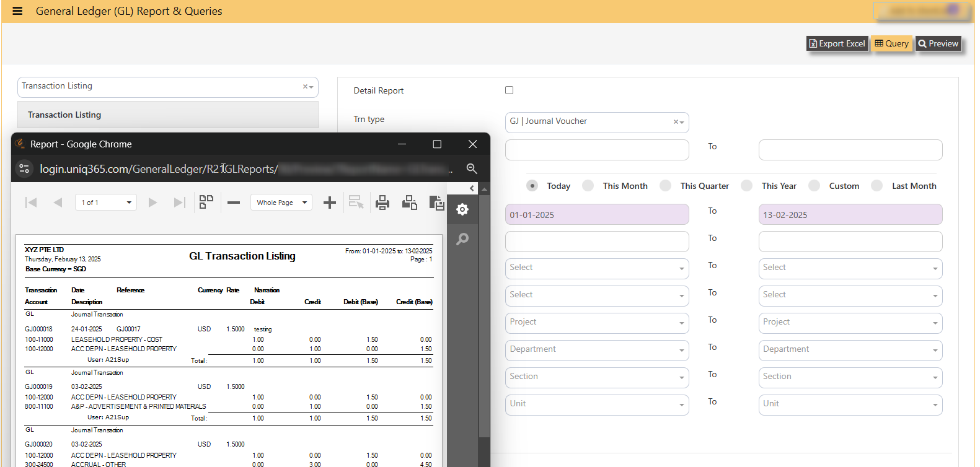This screenshot has width=980, height=467.
Task: Click the 13-02-2025 end date field
Action: click(850, 214)
